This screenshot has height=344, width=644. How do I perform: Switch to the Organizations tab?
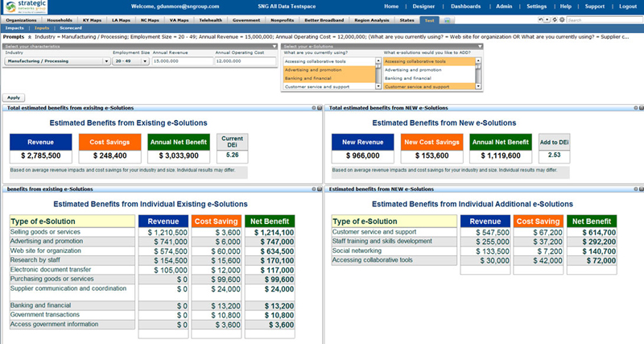[21, 20]
